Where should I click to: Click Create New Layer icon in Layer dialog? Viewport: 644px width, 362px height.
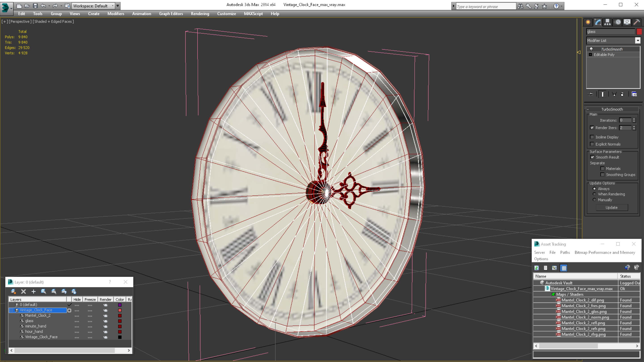point(13,291)
